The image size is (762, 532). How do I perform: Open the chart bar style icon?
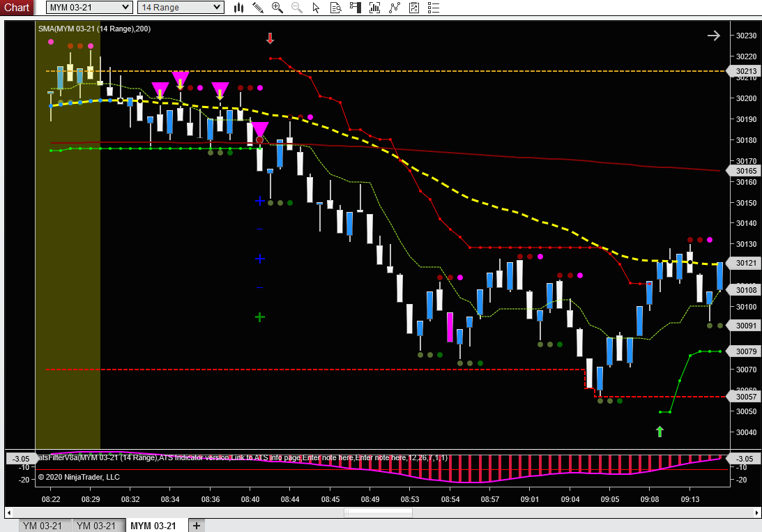(x=239, y=8)
